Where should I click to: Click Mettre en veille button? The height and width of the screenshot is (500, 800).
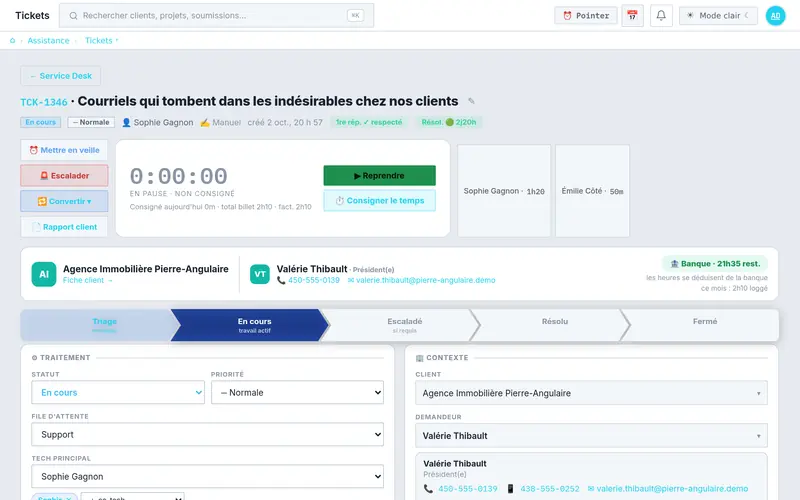pos(64,150)
